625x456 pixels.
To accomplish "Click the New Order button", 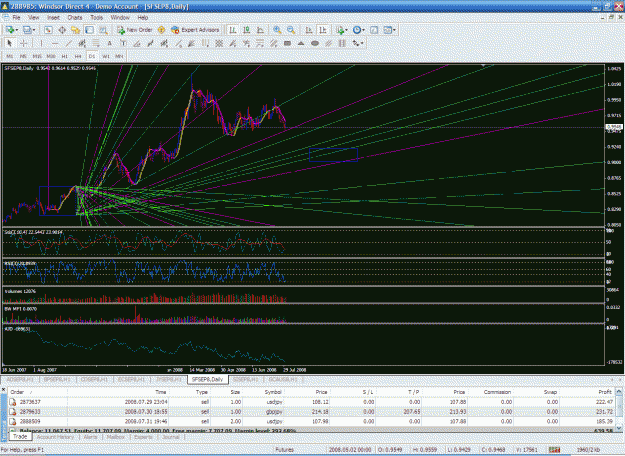I will pos(134,30).
